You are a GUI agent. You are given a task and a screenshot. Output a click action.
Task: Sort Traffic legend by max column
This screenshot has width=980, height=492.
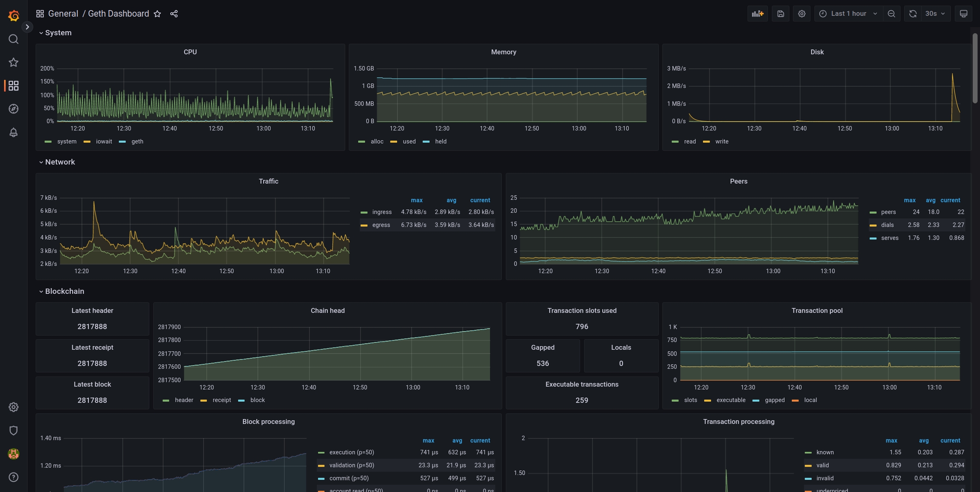click(416, 200)
